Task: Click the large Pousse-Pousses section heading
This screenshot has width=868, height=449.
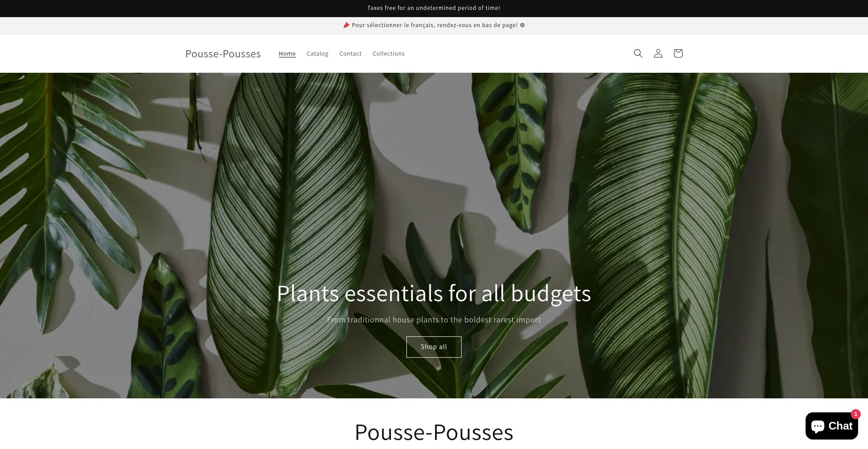Action: point(434,432)
